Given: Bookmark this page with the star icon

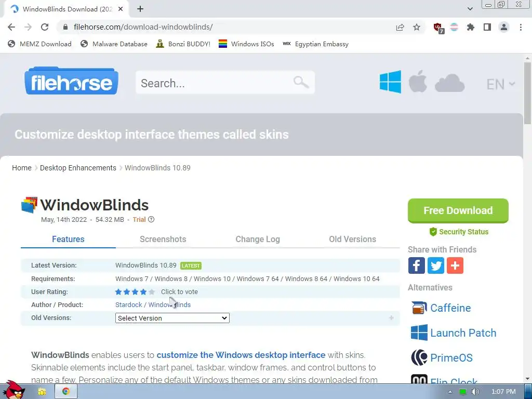Looking at the screenshot, I should tap(417, 27).
